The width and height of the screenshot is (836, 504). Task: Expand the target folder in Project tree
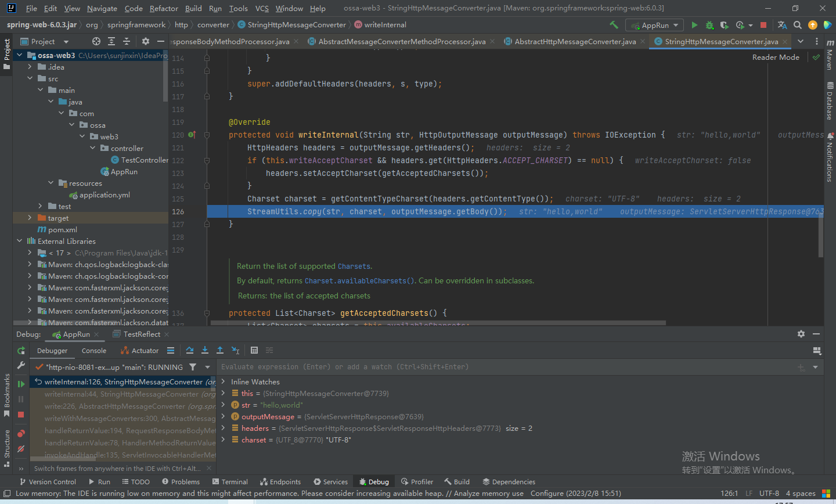[x=30, y=218]
